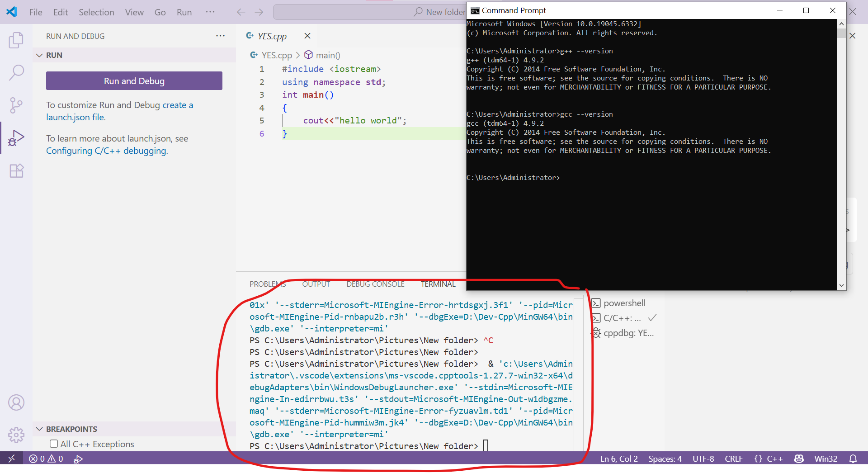Select the powershell terminal in the list

point(624,303)
